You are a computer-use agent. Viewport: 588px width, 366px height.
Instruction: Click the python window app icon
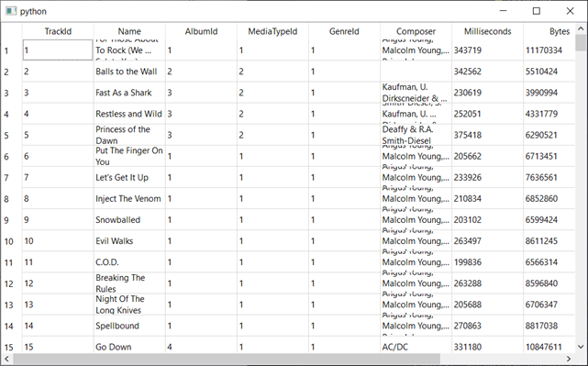click(x=11, y=11)
